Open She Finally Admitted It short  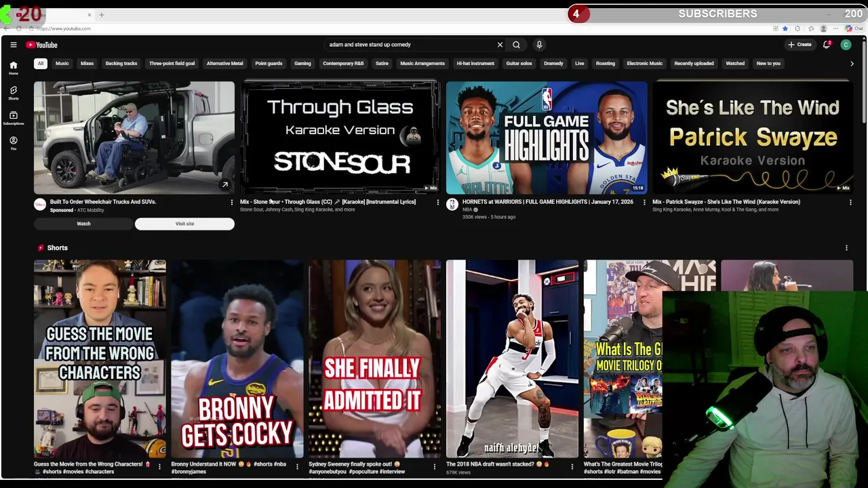[x=374, y=359]
